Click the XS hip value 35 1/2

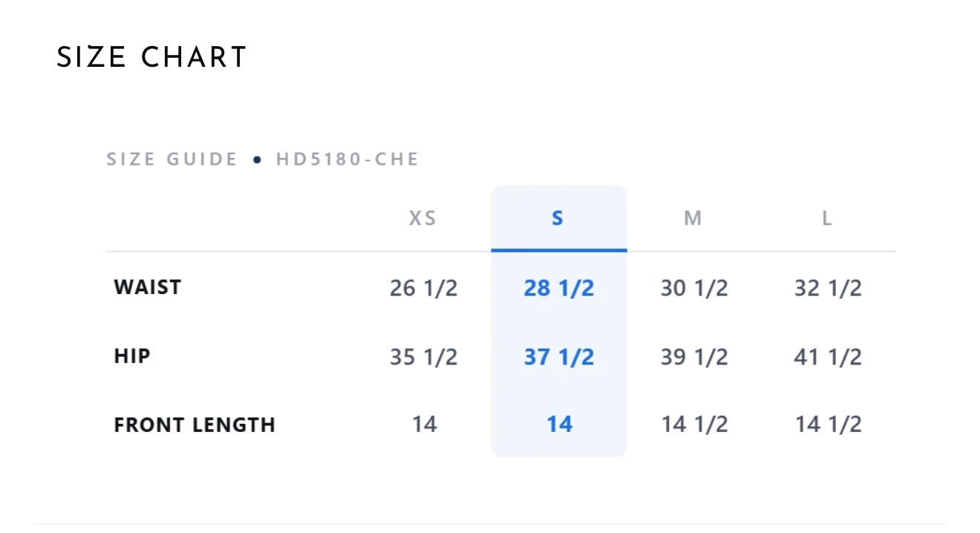[424, 357]
